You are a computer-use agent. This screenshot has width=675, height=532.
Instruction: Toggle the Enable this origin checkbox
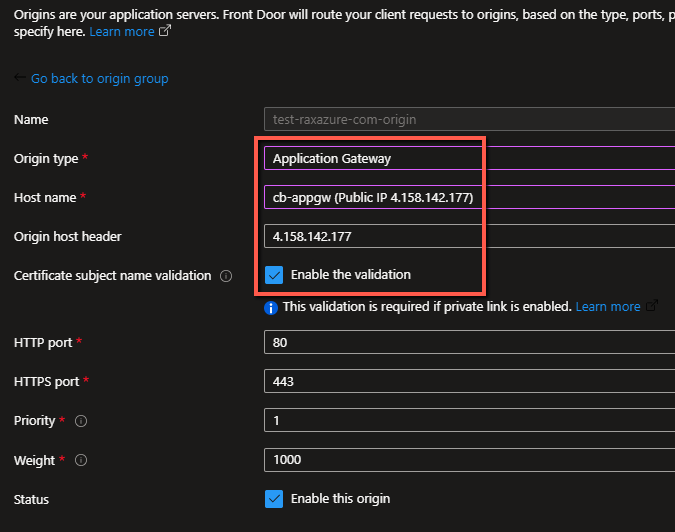(274, 499)
